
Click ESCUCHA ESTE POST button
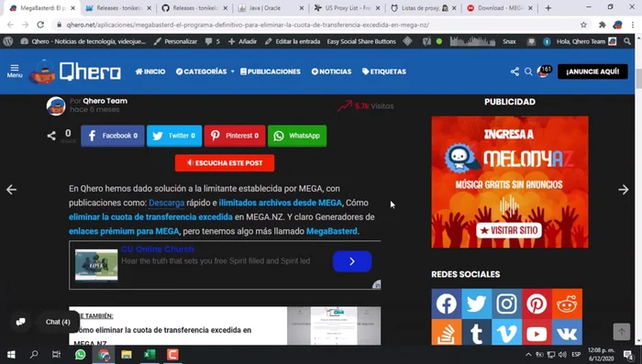click(225, 163)
